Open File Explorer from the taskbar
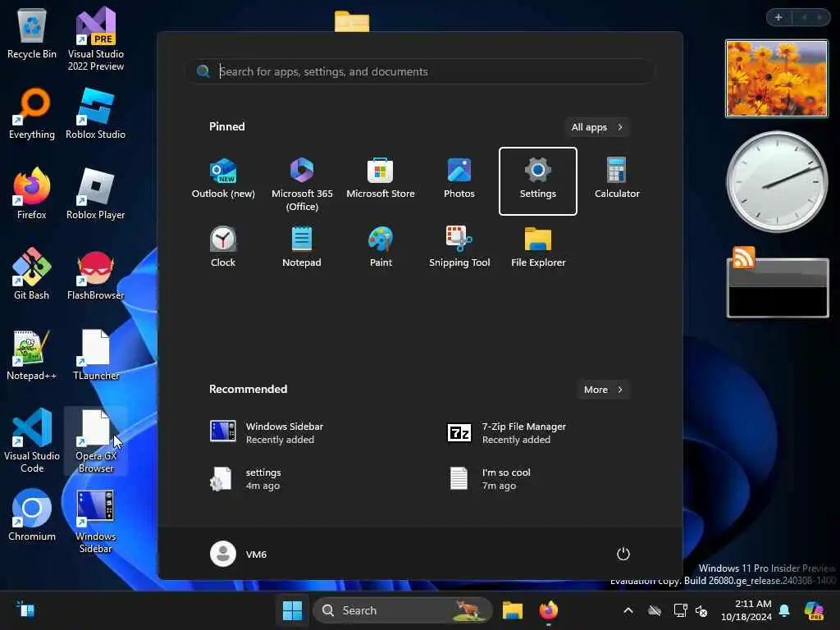 tap(512, 610)
